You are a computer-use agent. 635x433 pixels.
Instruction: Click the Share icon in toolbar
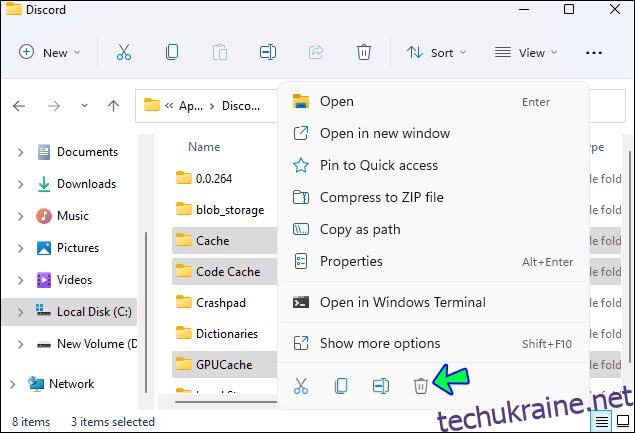pyautogui.click(x=316, y=52)
